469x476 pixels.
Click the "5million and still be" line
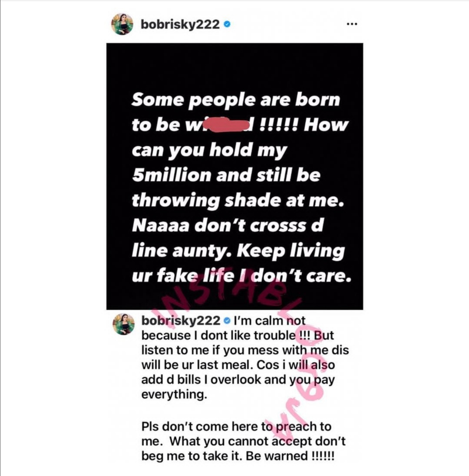[x=225, y=175]
